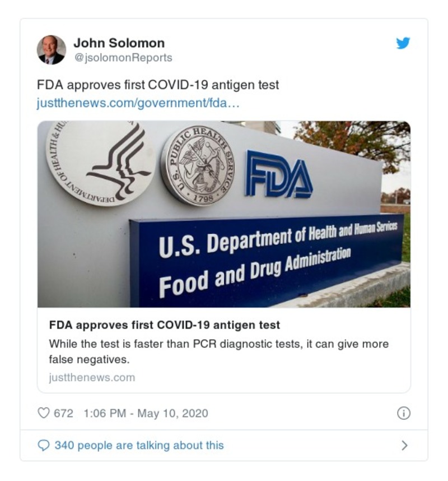
Task: Click the 1:06 PM - May 10, 2020 timestamp
Action: click(146, 414)
